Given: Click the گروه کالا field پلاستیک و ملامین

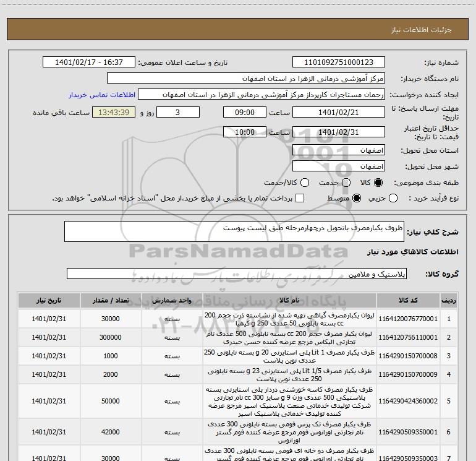Looking at the screenshot, I should coord(237,274).
